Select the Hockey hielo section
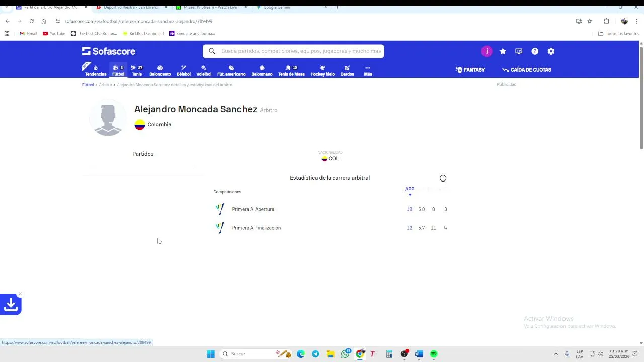 323,70
